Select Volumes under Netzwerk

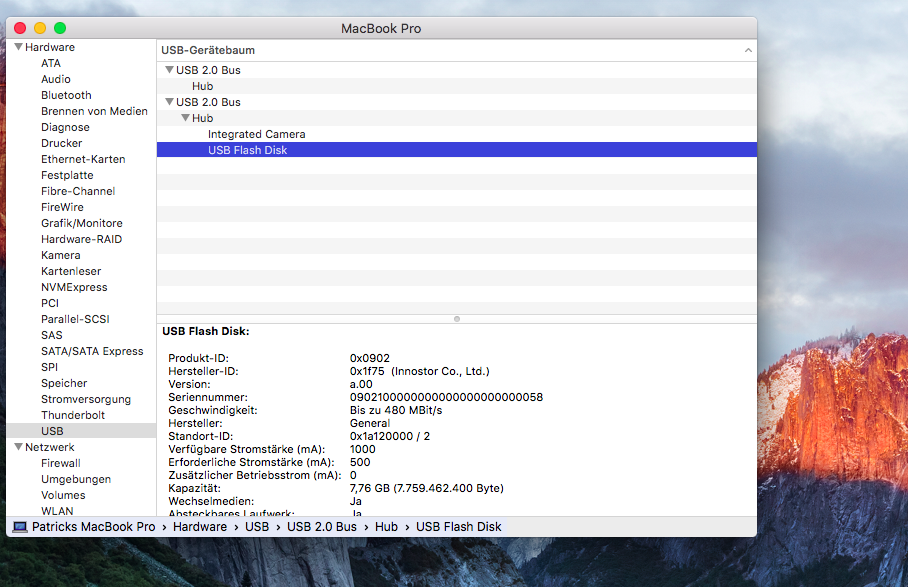(x=63, y=496)
